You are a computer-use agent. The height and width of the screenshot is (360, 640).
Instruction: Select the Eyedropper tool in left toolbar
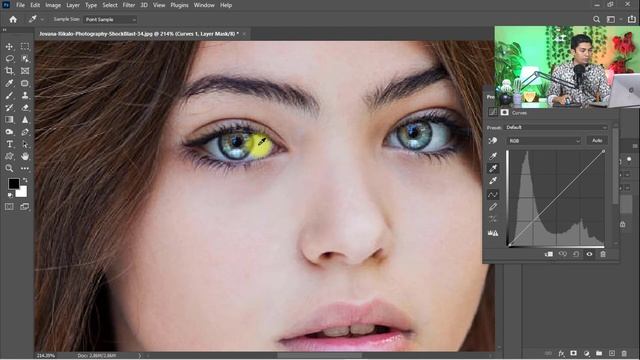click(9, 83)
